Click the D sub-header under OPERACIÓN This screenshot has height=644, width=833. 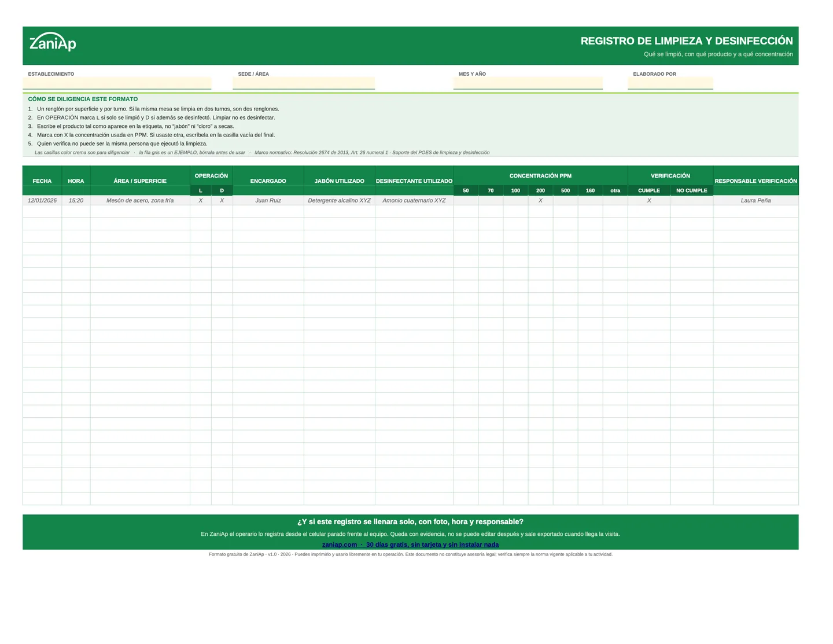[x=222, y=190]
